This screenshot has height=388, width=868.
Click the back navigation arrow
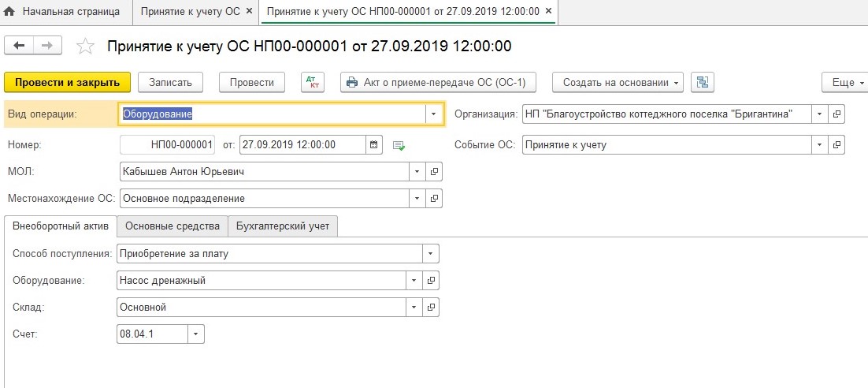19,46
